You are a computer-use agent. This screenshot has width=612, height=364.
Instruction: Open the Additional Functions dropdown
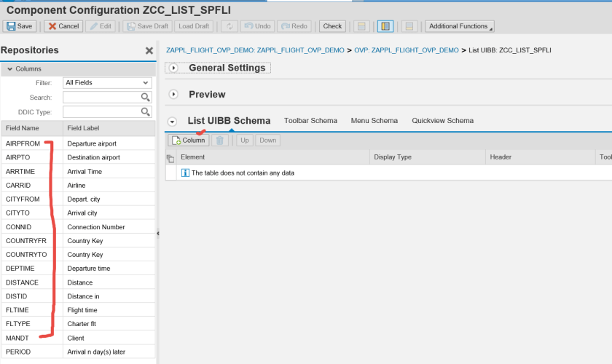pos(460,26)
